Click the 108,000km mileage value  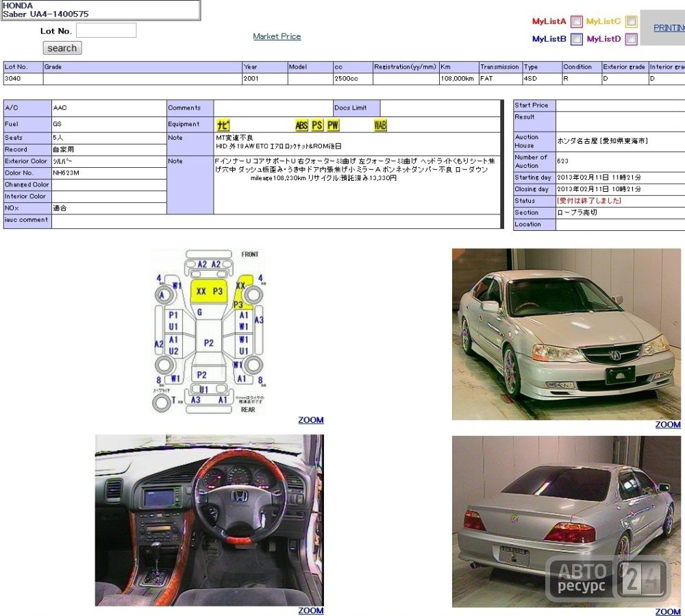pyautogui.click(x=459, y=79)
